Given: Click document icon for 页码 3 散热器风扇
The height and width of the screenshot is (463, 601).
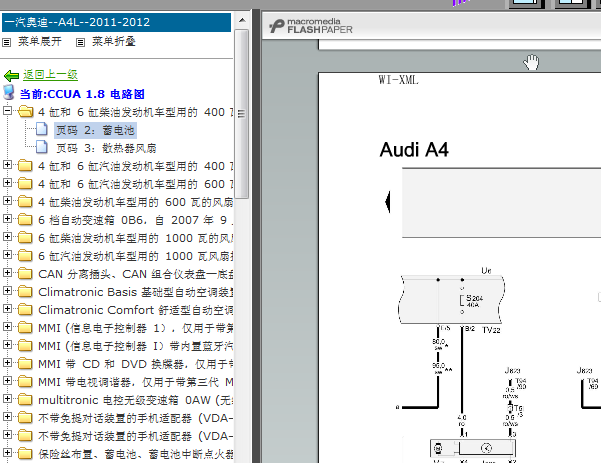Looking at the screenshot, I should [x=41, y=147].
